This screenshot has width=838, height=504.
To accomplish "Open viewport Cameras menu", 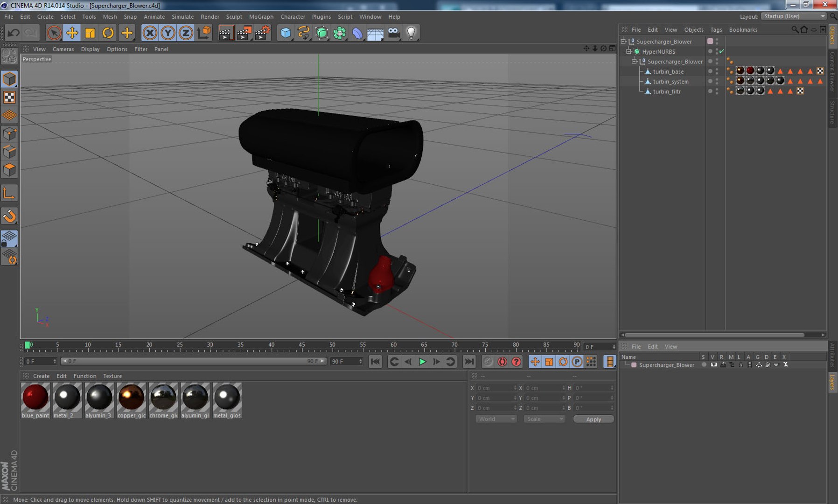I will pos(63,49).
